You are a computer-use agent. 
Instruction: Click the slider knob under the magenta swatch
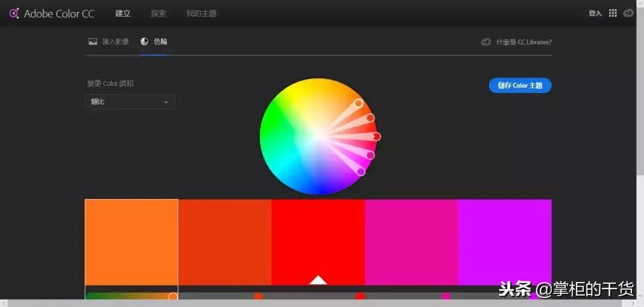point(446,296)
